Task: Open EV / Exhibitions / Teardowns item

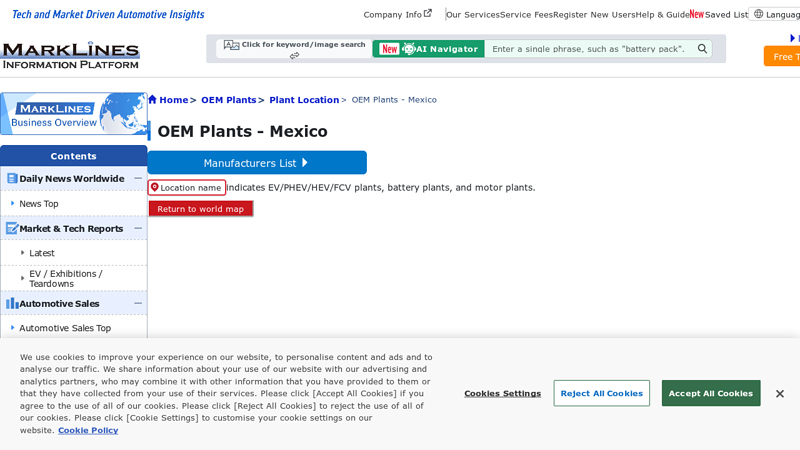Action: (66, 279)
